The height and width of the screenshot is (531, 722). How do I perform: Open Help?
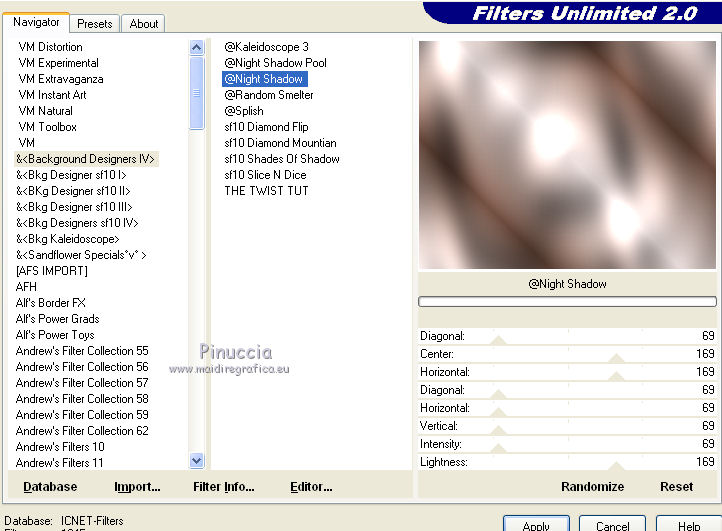pos(689,524)
